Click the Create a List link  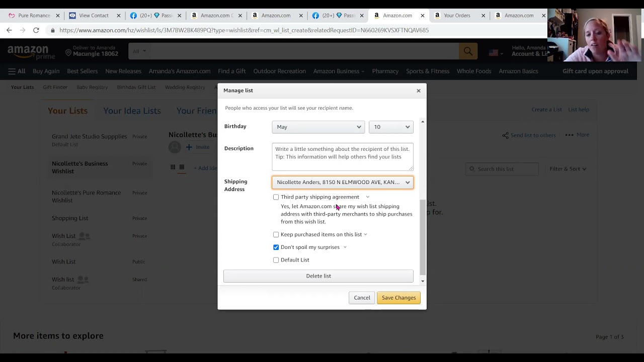pos(546,110)
